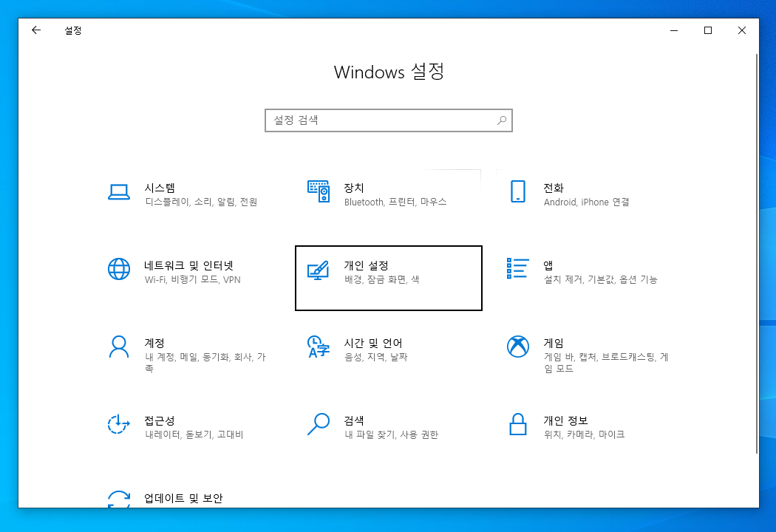Open the 검색 magnifier category icon

coord(319,424)
